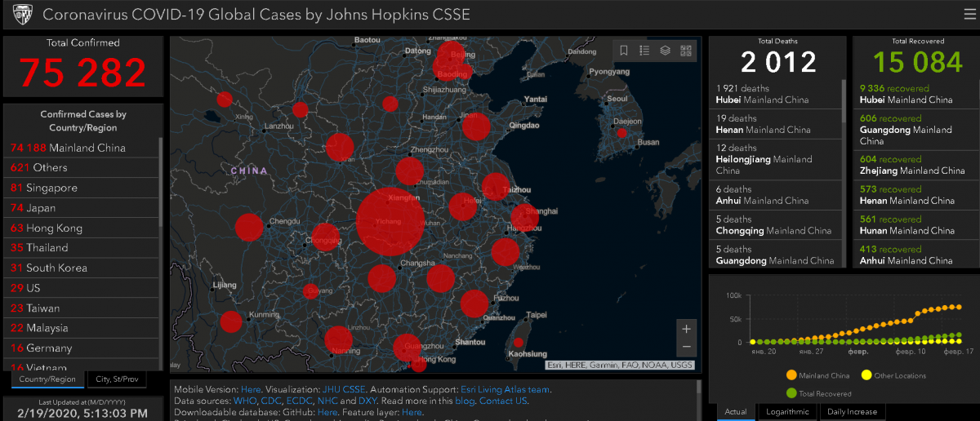Viewport: 980px width, 421px height.
Task: Click the red circle over Guangzhou
Action: [408, 348]
